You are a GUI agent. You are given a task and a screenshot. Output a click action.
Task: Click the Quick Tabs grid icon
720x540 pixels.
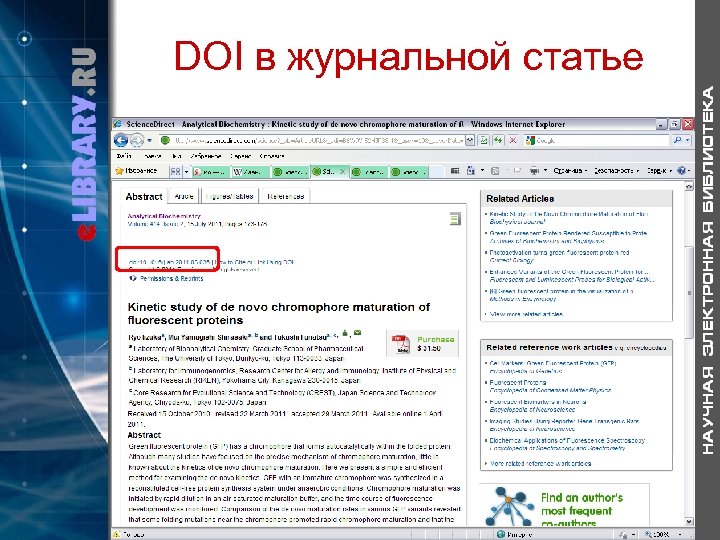[175, 171]
